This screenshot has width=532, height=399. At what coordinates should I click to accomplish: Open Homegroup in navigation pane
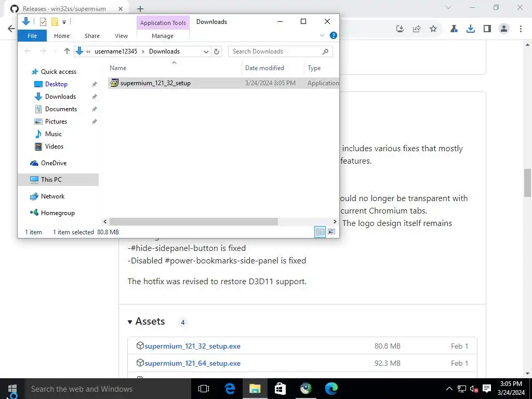[58, 213]
